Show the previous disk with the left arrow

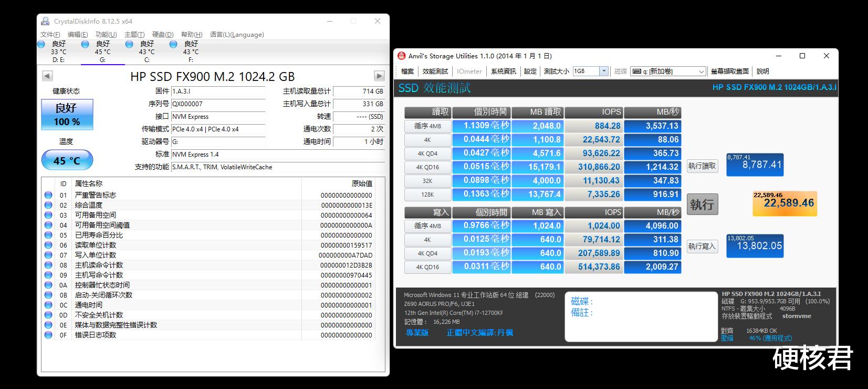click(x=47, y=76)
